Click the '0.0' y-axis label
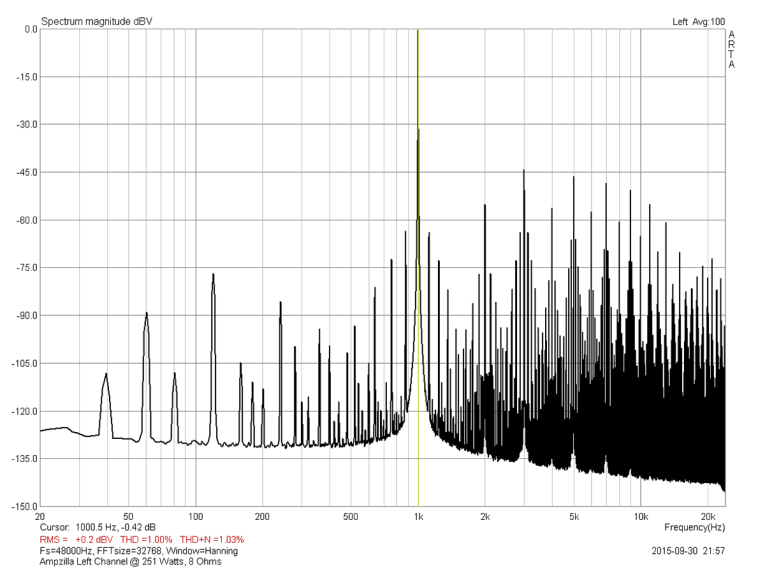This screenshot has width=765, height=569. click(31, 29)
